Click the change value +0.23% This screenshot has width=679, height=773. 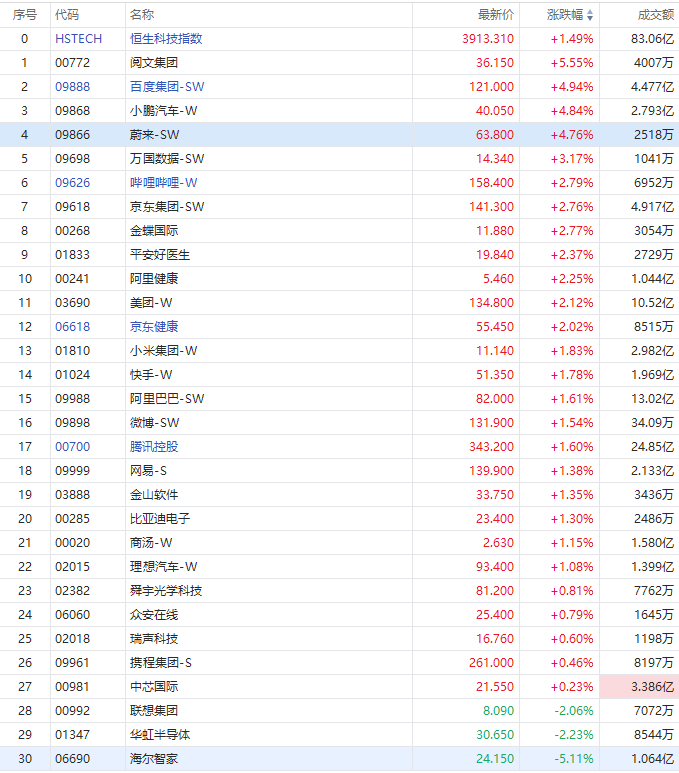pos(572,687)
